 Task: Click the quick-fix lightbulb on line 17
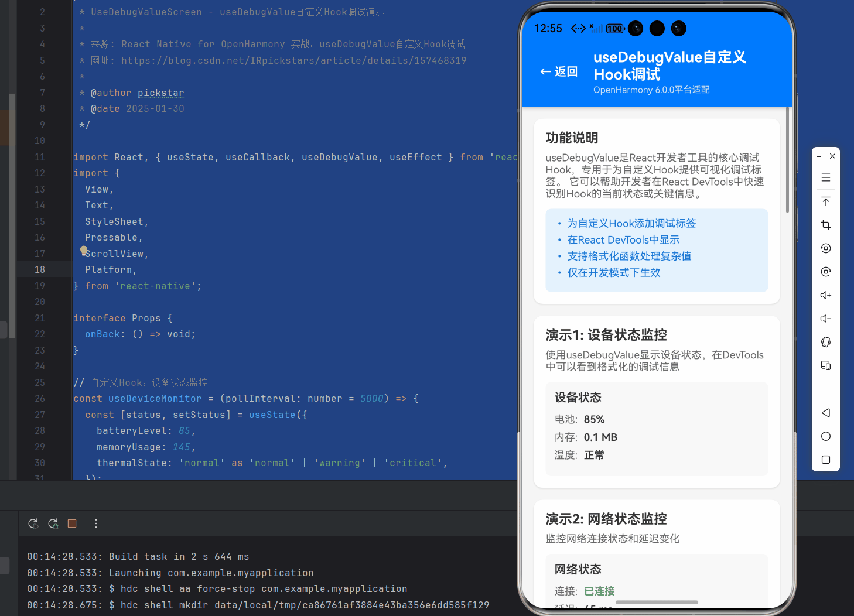pyautogui.click(x=84, y=249)
